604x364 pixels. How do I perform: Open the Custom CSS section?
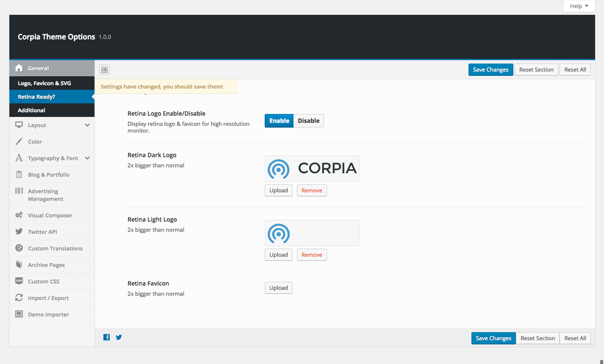(x=44, y=281)
